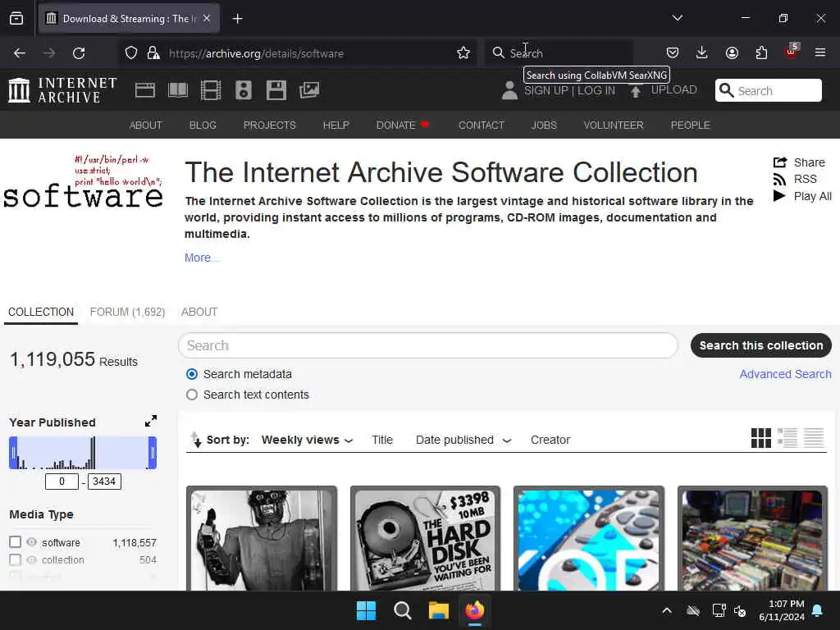The image size is (840, 630).
Task: Open Date published sort dropdown
Action: [x=463, y=440]
